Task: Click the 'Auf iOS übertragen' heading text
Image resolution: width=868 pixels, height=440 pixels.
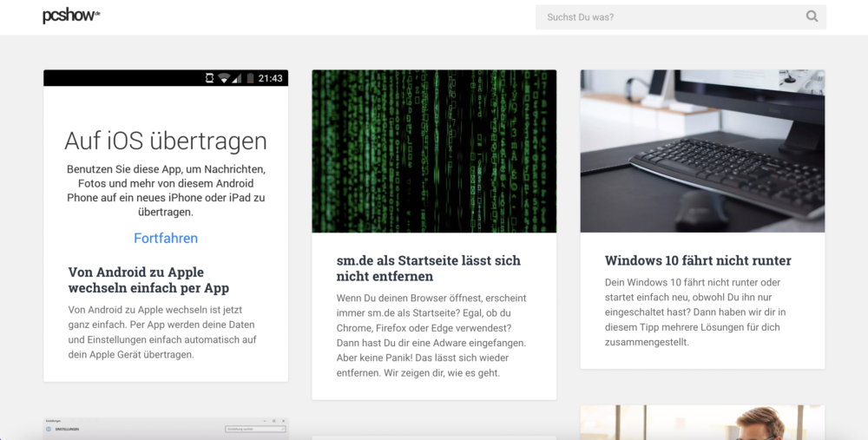Action: [166, 141]
